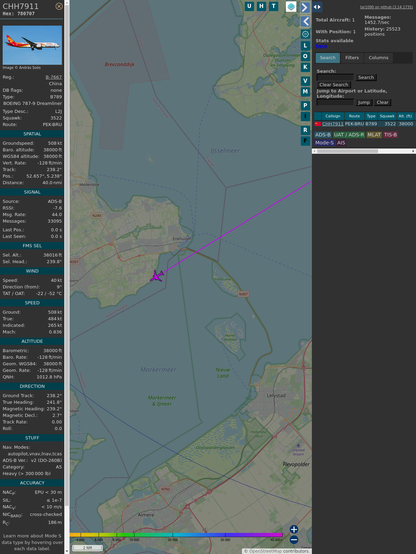Open the tar1090 on github link
This screenshot has height=554, width=416.
pyautogui.click(x=386, y=7)
